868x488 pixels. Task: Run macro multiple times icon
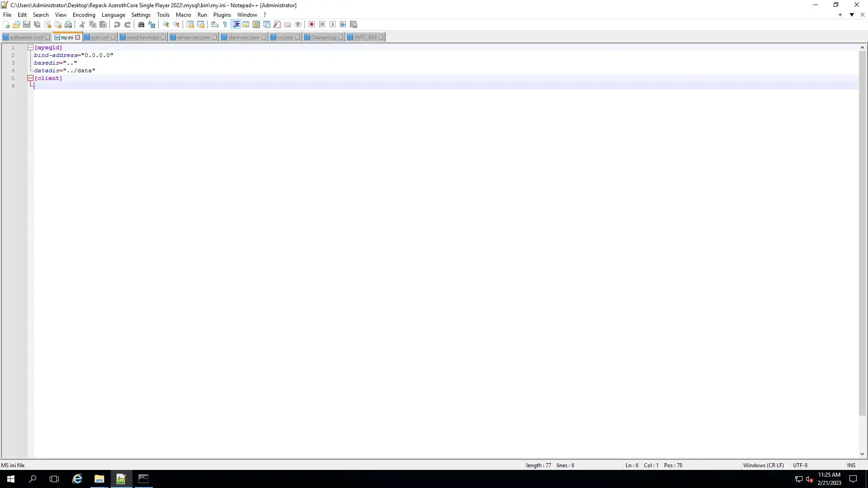343,24
